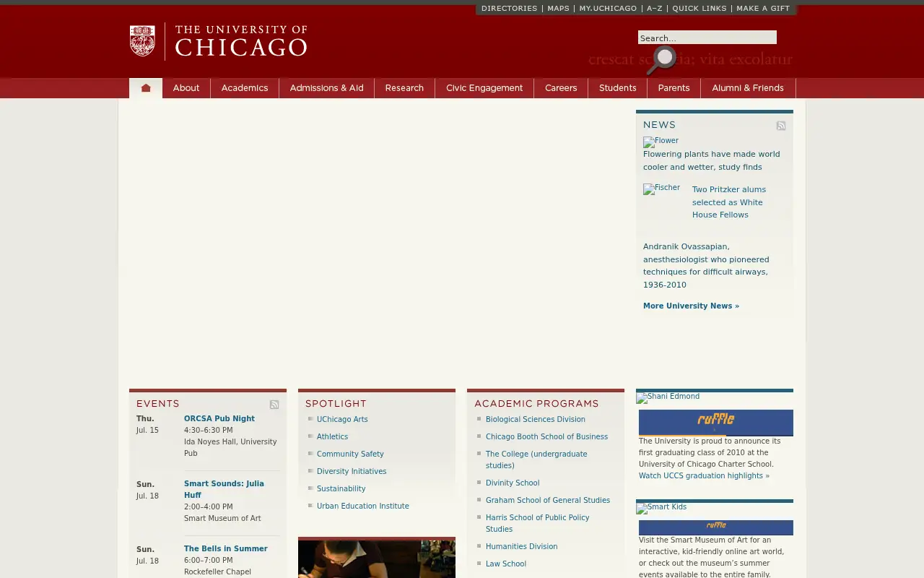Open the Civic Engagement menu

coord(484,88)
